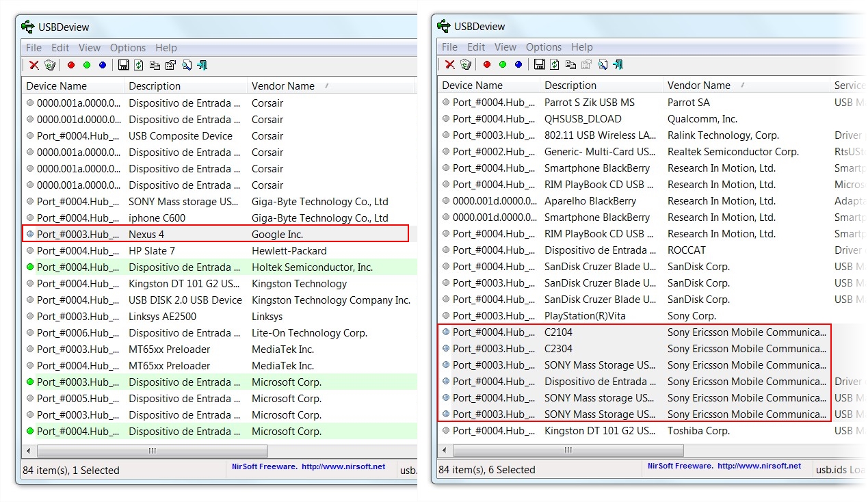Click the red dot disable-device icon in right window
Screen dimensions: 868x502
(487, 64)
